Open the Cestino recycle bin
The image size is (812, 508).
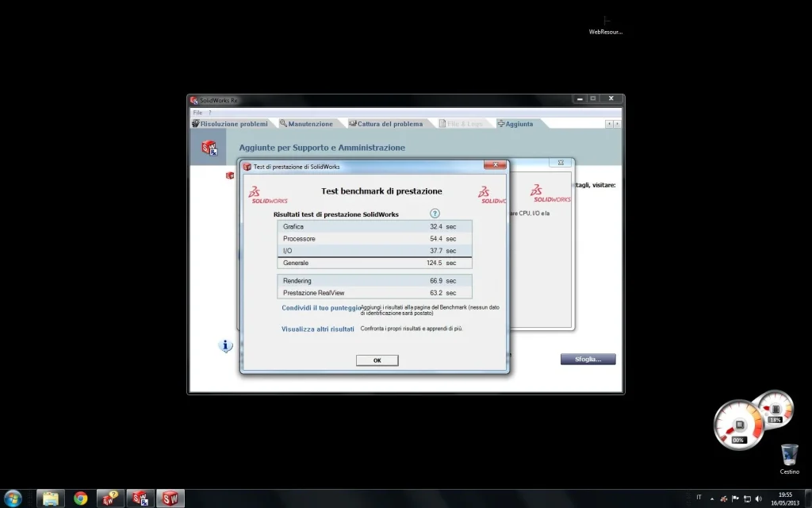pyautogui.click(x=789, y=460)
